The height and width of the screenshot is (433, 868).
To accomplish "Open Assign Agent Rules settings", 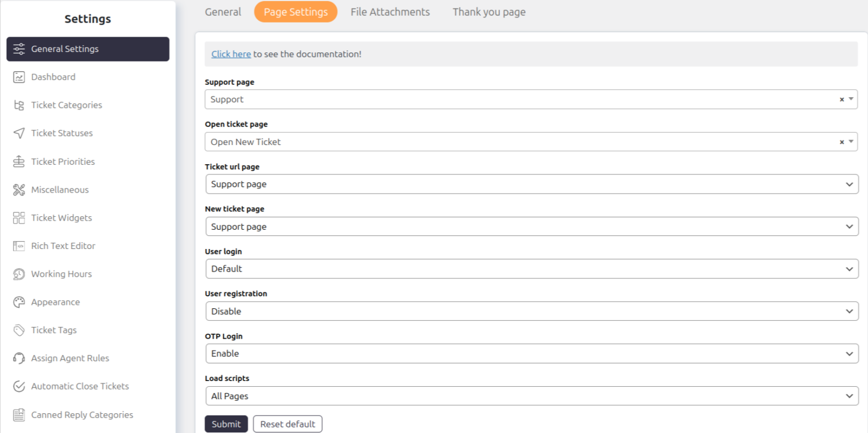I will 71,358.
